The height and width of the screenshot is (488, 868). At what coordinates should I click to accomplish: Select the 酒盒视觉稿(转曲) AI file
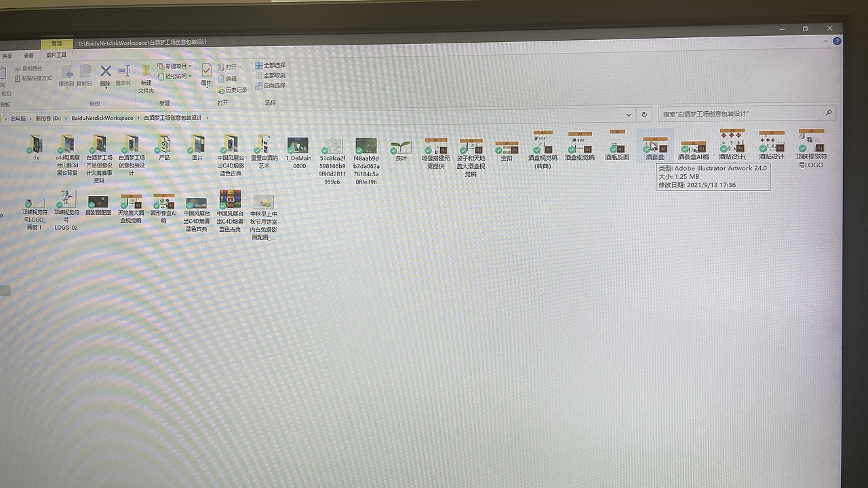tap(542, 150)
